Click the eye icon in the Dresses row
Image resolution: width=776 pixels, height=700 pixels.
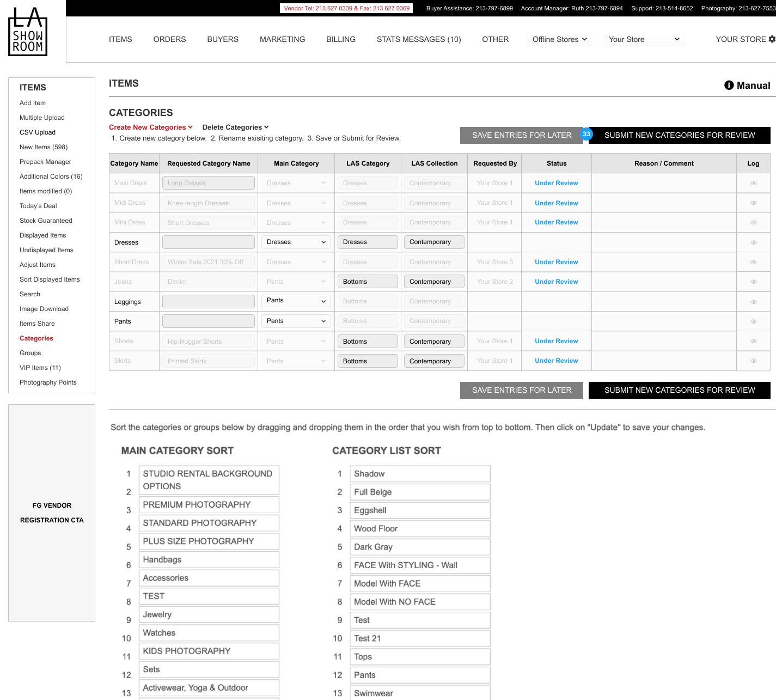tap(753, 242)
